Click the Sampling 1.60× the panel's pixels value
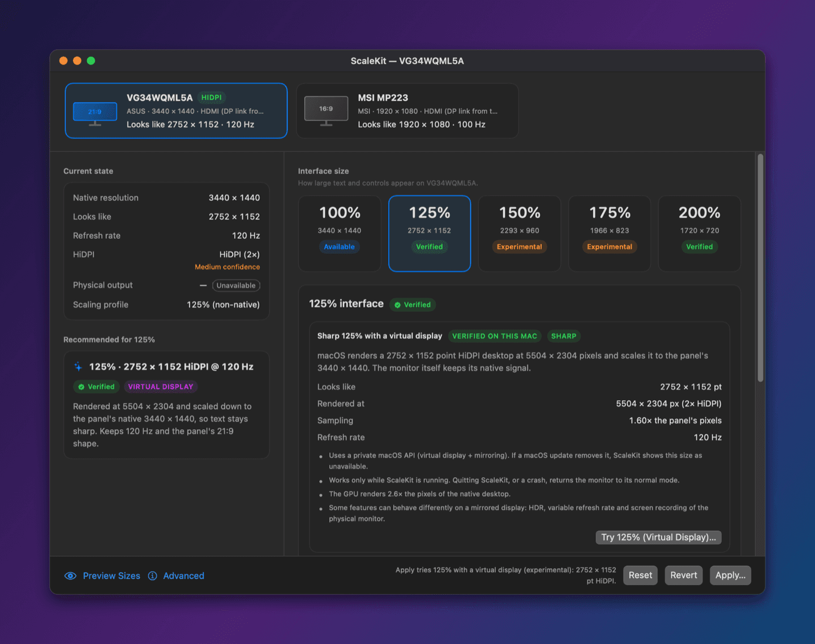The image size is (815, 644). (x=675, y=421)
